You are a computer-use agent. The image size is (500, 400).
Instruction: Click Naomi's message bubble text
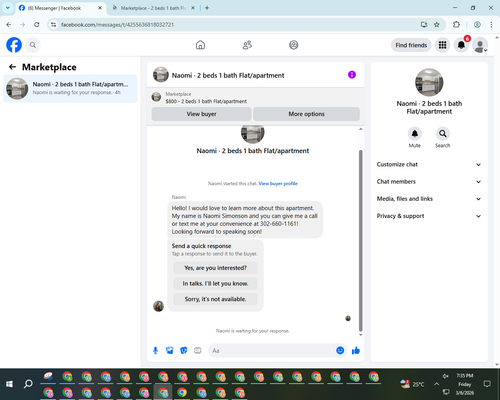tap(245, 220)
